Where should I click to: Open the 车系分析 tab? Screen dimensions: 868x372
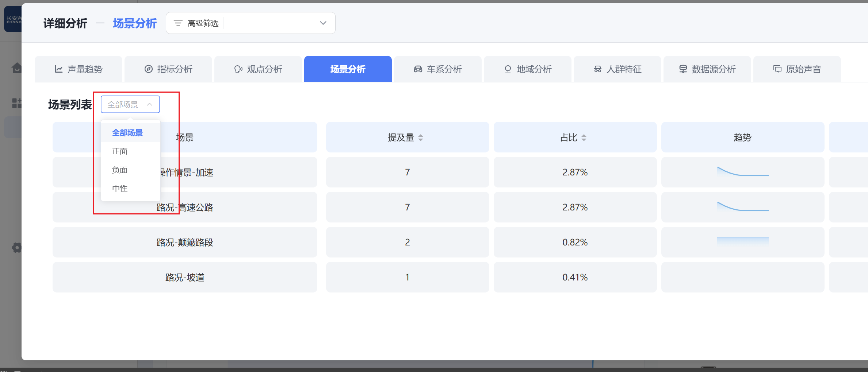point(437,69)
